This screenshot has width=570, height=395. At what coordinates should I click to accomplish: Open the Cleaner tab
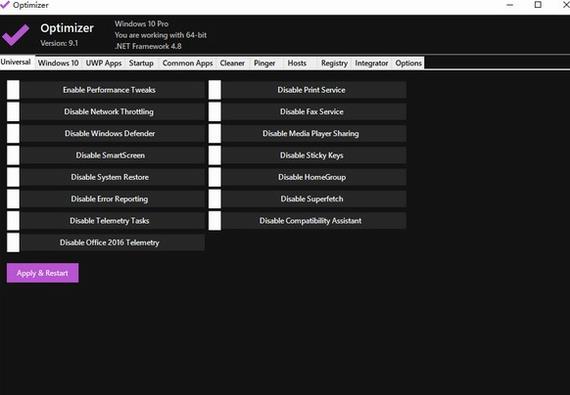pyautogui.click(x=232, y=63)
